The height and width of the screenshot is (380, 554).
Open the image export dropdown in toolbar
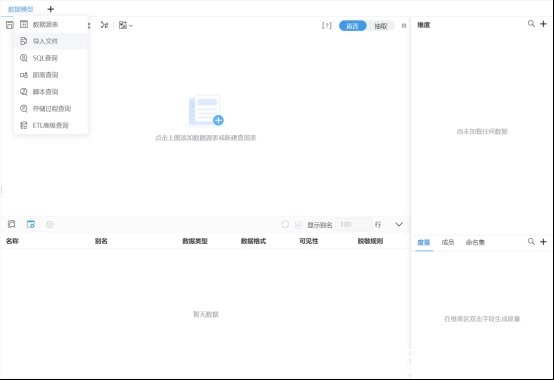[125, 25]
